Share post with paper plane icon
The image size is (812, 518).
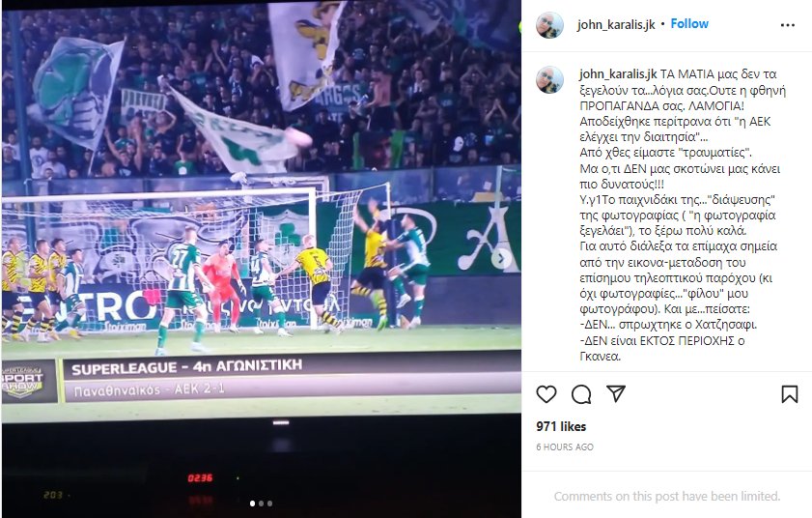tap(616, 394)
